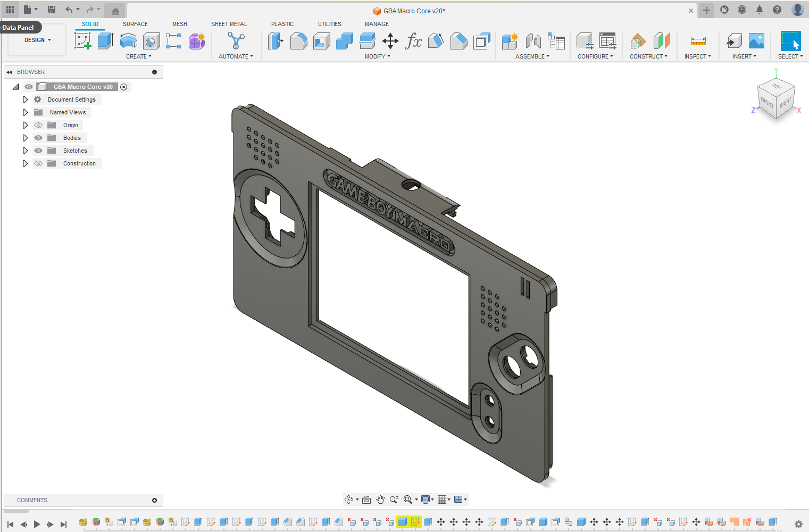Switch to the Utilities tab
Image resolution: width=809 pixels, height=532 pixels.
pos(330,24)
